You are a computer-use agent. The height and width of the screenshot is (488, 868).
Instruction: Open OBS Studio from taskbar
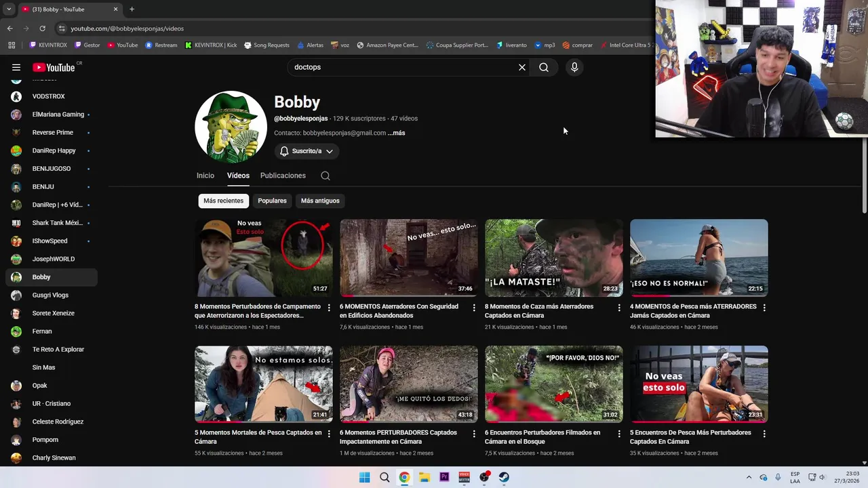point(484,477)
